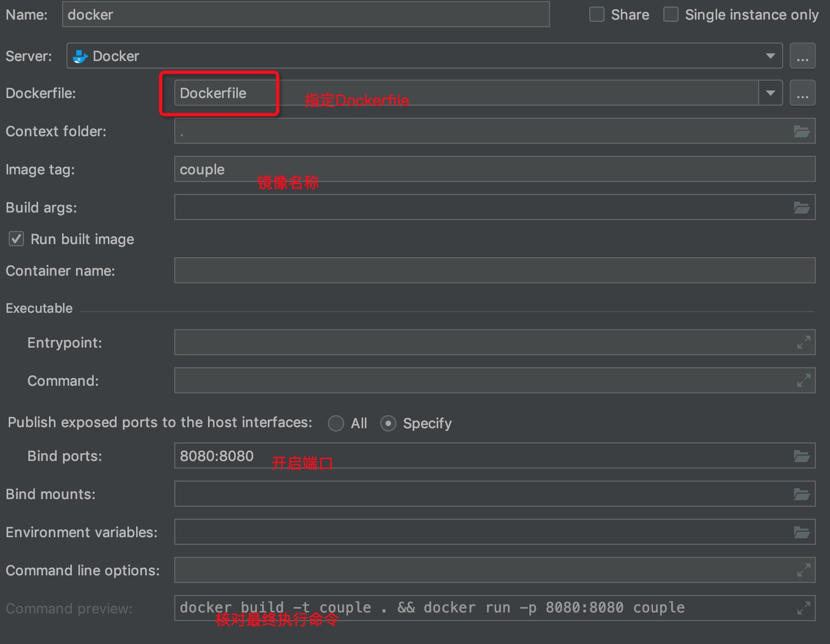The height and width of the screenshot is (644, 830).
Task: Click the Image tag field with couple
Action: click(x=495, y=169)
